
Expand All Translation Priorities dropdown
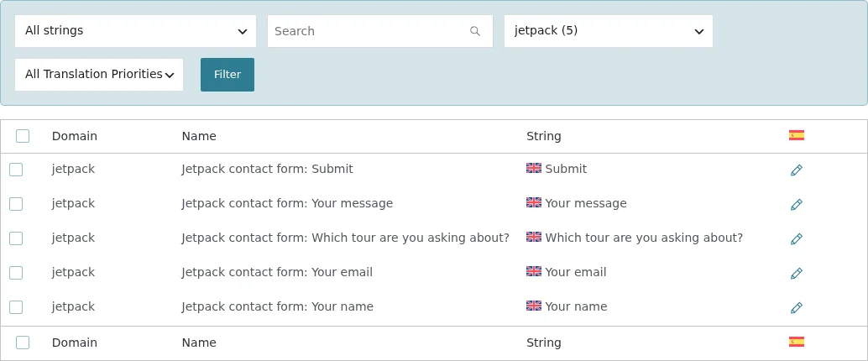(99, 75)
